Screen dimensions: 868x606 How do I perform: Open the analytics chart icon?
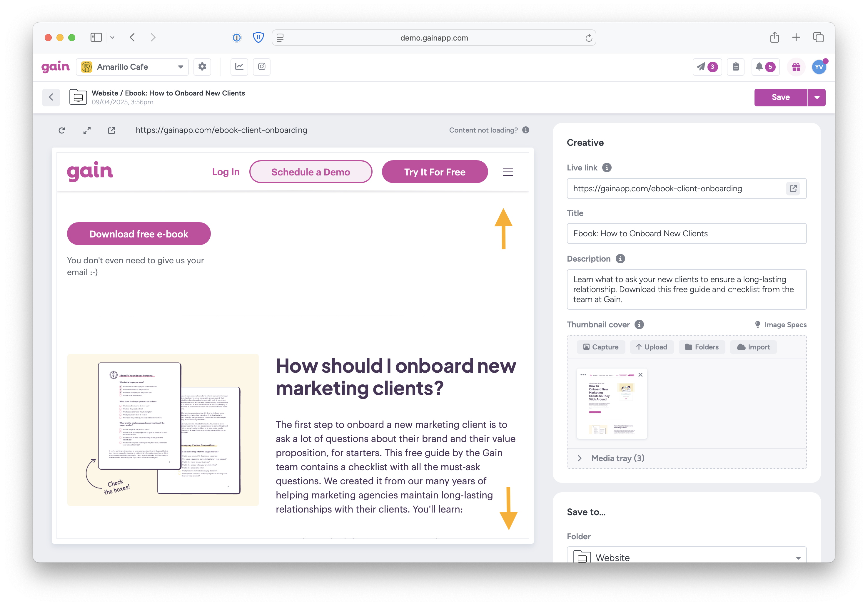[x=239, y=66]
